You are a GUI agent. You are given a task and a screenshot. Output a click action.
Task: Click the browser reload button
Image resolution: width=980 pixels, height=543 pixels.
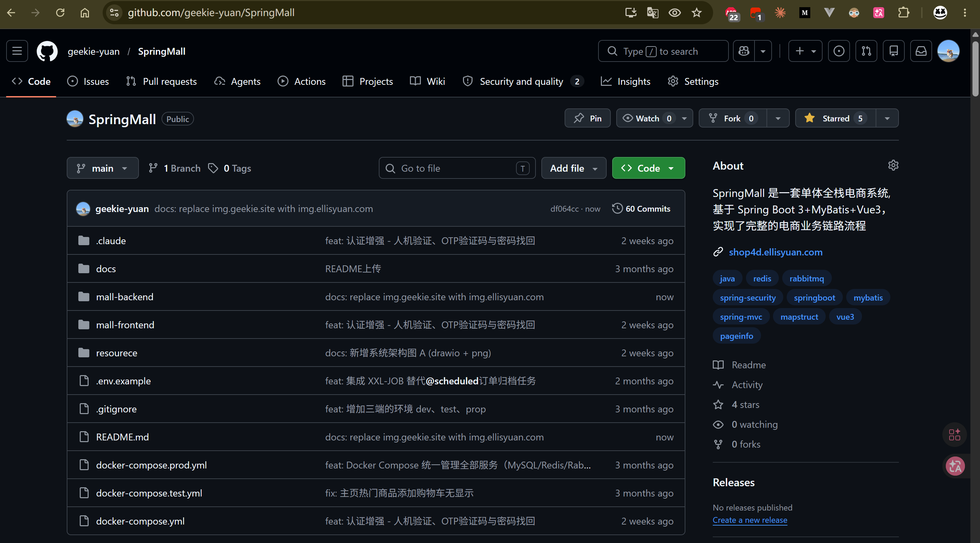(x=60, y=13)
